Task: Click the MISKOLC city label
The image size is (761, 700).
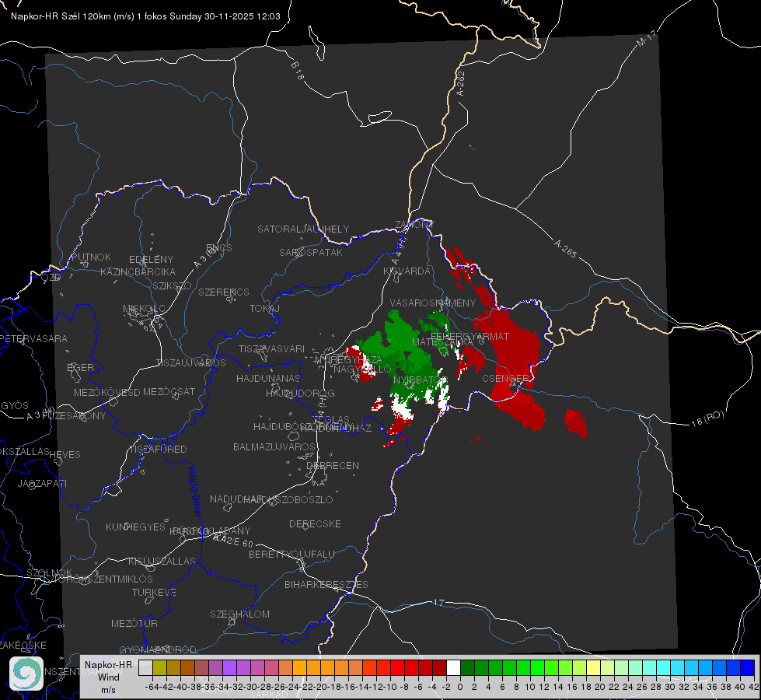Action: click(x=144, y=309)
